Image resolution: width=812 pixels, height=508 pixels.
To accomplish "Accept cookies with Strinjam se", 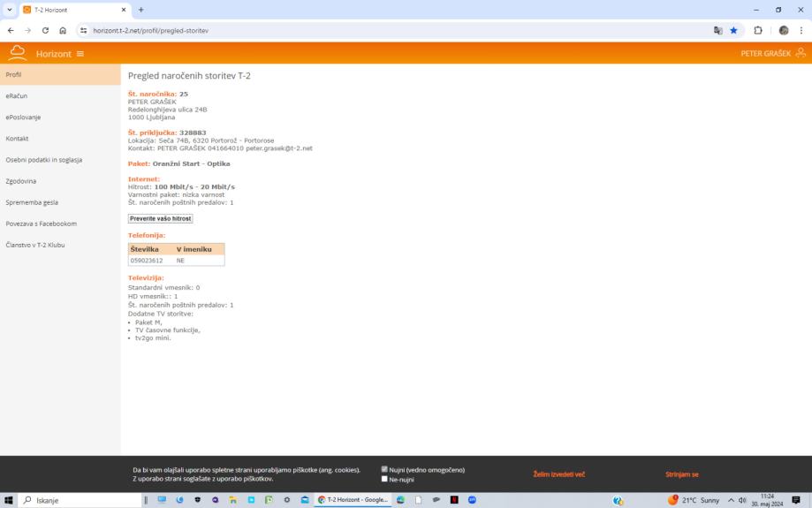I will [682, 474].
